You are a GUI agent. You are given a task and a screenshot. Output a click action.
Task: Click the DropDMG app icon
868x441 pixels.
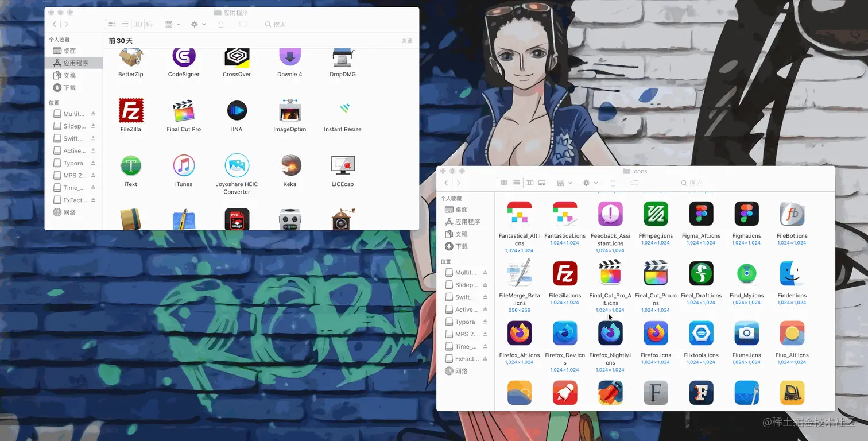(343, 58)
